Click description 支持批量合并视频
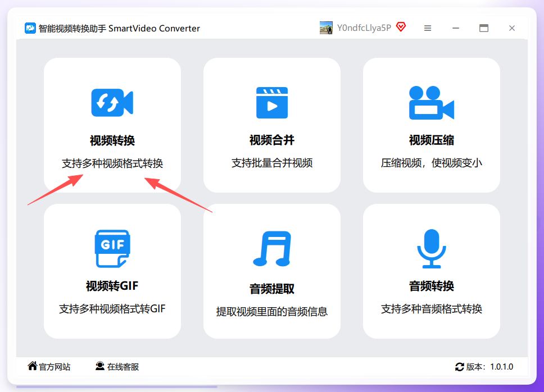Image resolution: width=544 pixels, height=392 pixels. (x=272, y=162)
